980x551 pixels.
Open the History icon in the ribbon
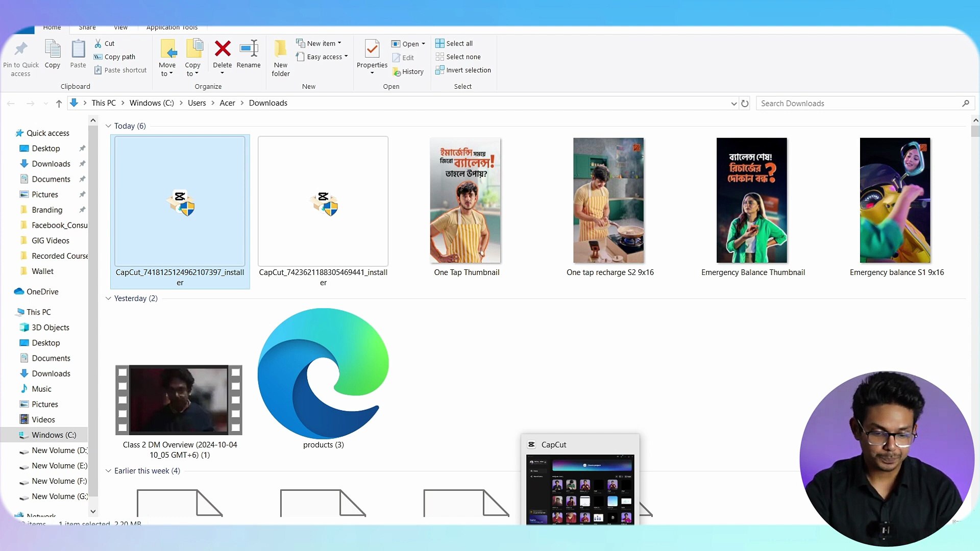click(408, 71)
